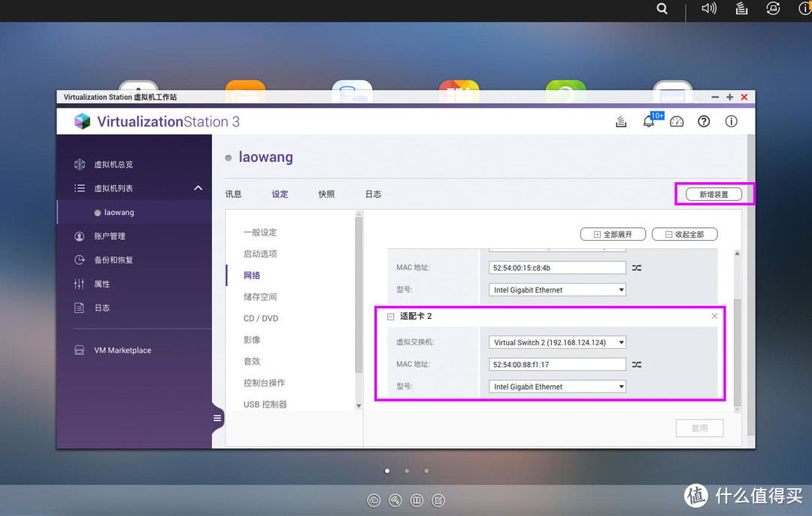Switch to the 日志 tab

(374, 194)
